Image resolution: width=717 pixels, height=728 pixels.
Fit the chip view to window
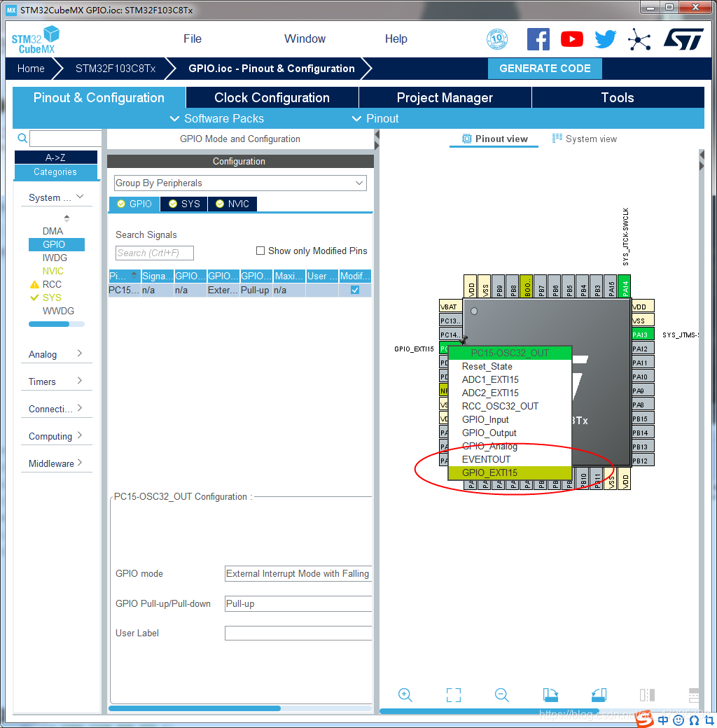point(454,694)
